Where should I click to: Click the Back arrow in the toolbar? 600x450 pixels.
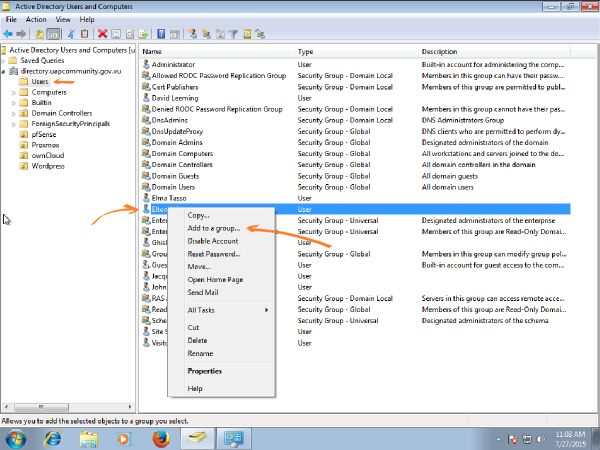pos(8,34)
